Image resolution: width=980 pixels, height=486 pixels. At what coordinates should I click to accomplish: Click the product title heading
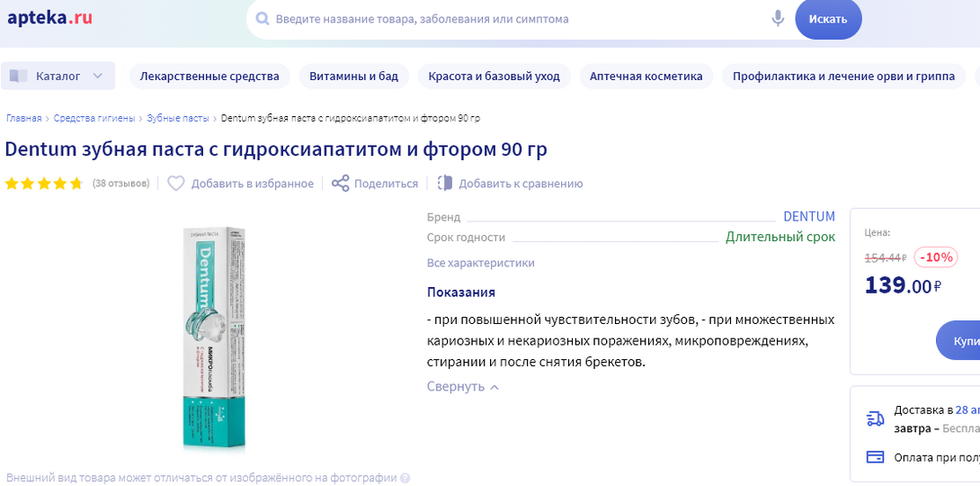276,150
